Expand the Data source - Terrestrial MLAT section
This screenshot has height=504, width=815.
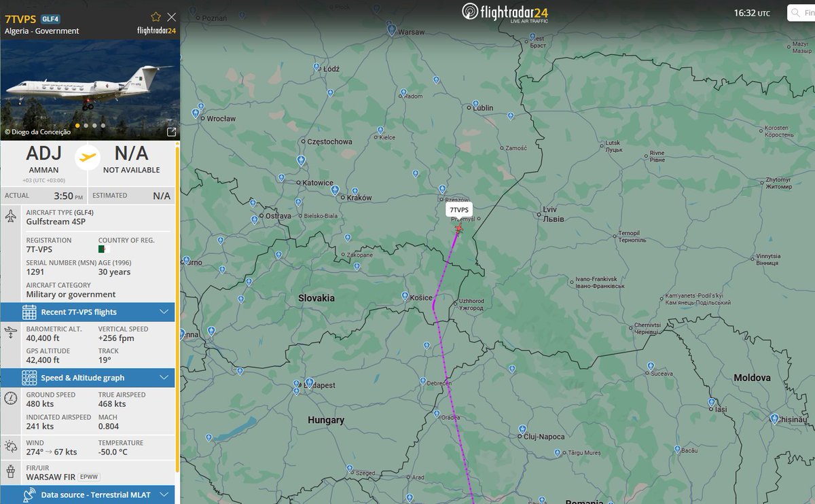[88, 494]
